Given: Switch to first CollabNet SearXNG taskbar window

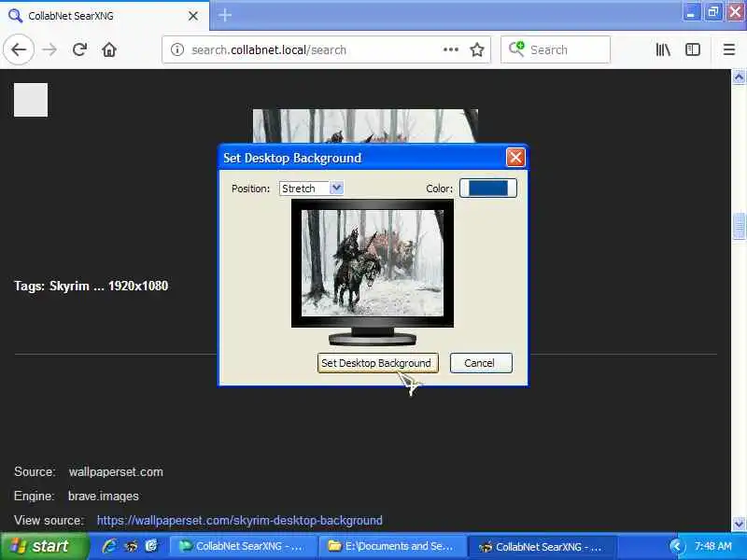Looking at the screenshot, I should (x=242, y=546).
